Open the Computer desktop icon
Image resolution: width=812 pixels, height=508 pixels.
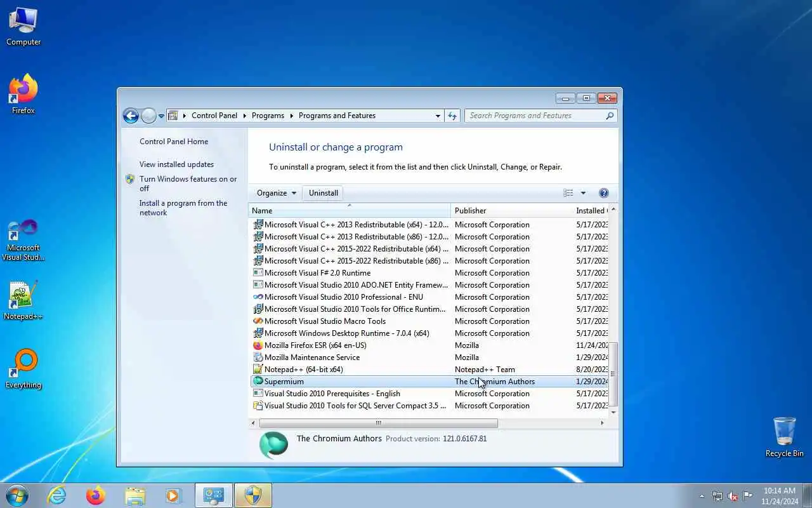click(23, 27)
